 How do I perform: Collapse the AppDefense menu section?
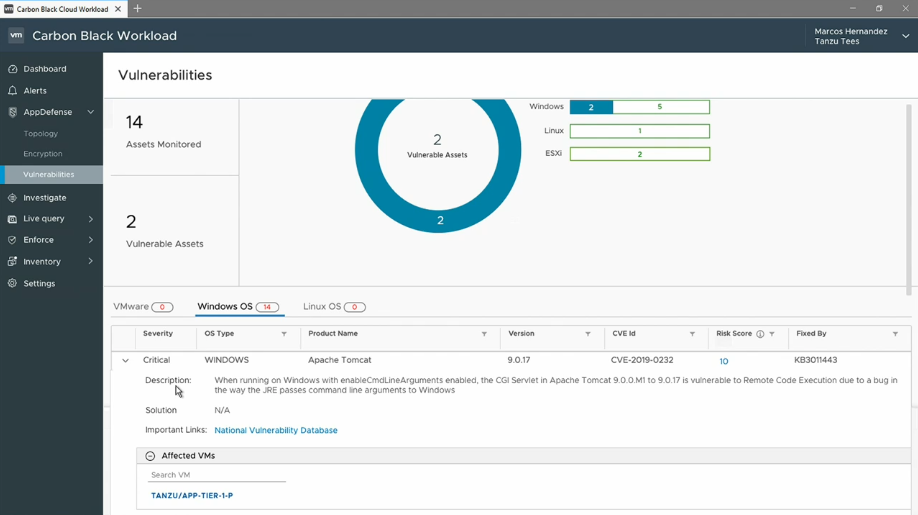[91, 112]
